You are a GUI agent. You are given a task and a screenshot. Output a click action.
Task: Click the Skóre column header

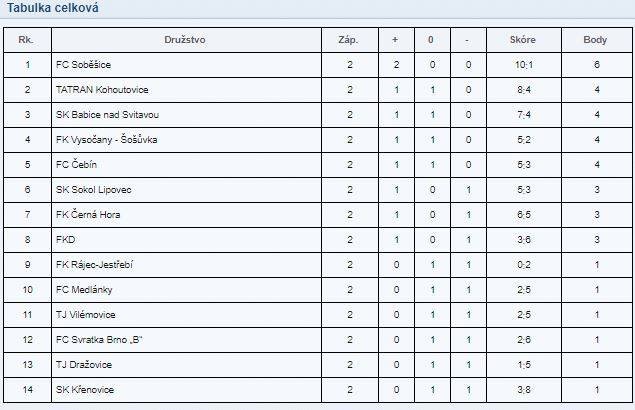(522, 40)
